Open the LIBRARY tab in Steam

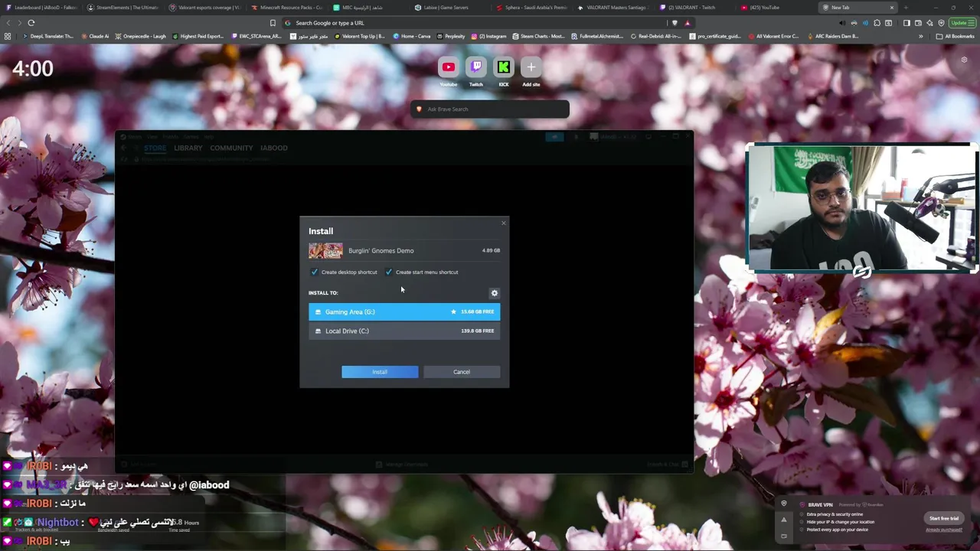[x=188, y=148]
